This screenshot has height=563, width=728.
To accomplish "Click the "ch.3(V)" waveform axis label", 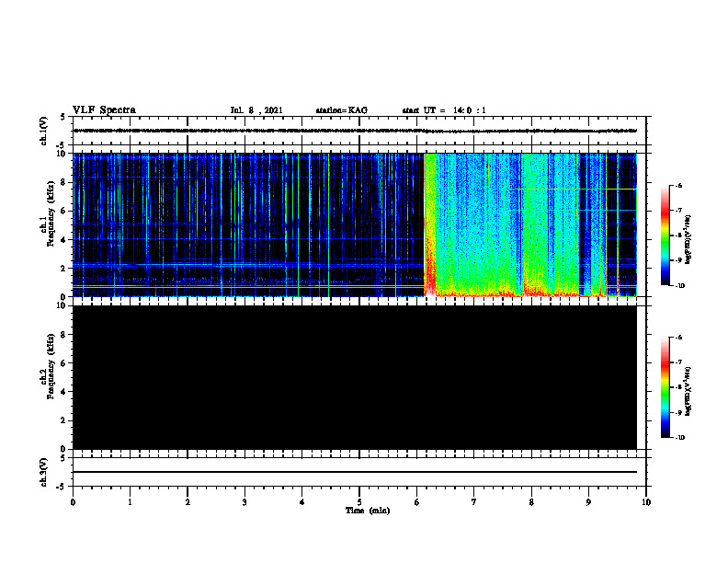I will (x=44, y=472).
